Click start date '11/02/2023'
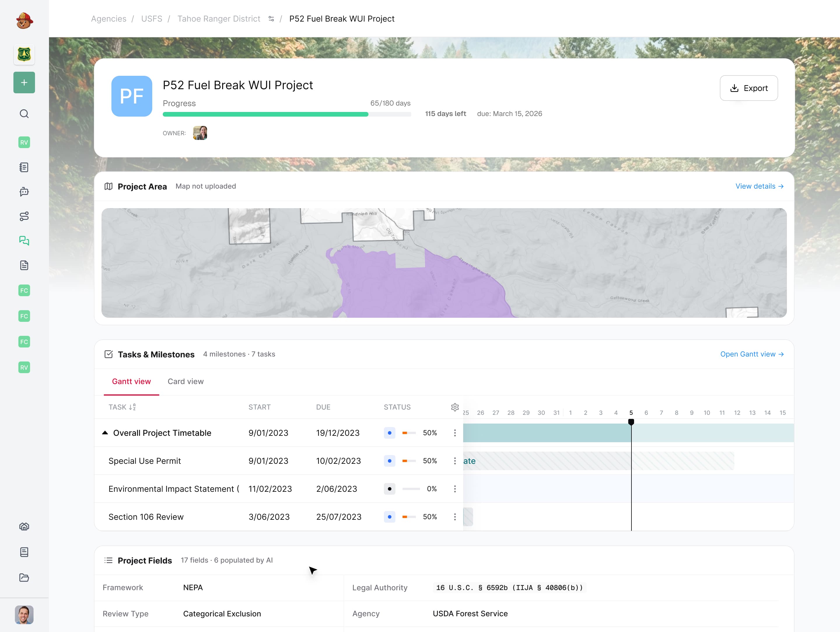 coord(270,489)
